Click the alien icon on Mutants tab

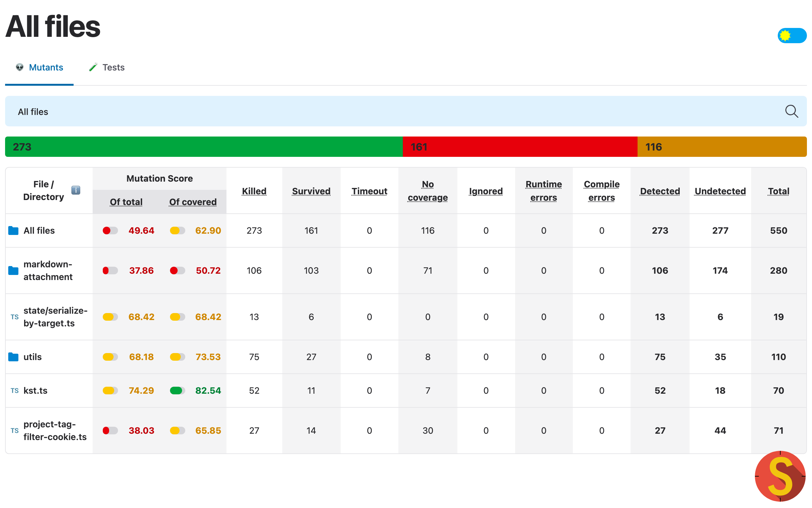20,68
